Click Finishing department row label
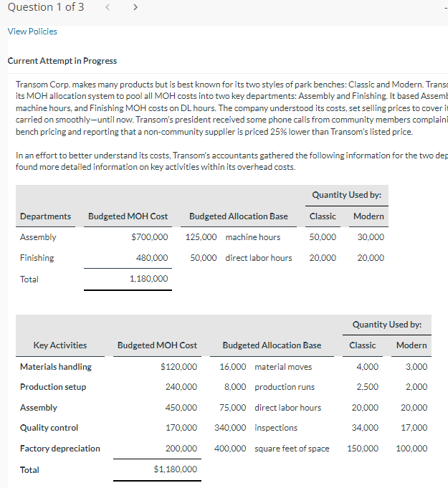448x488 pixels. (37, 258)
